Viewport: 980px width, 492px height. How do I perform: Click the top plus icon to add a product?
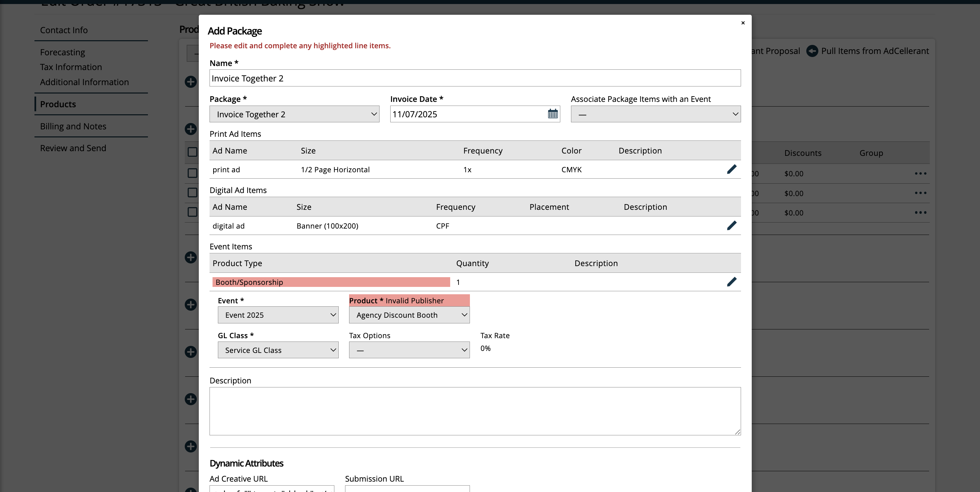click(190, 82)
